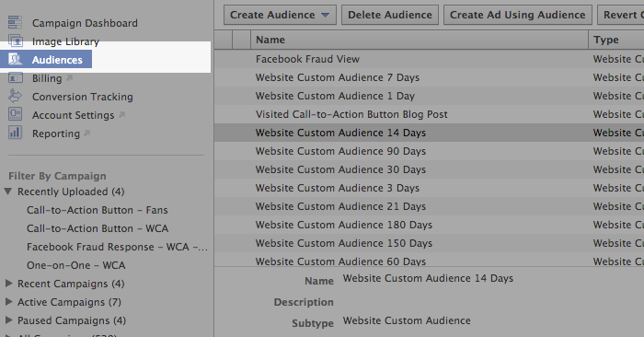Viewport: 644px width, 337px height.
Task: Select Website Custom Audience 150 Days row
Action: 430,243
